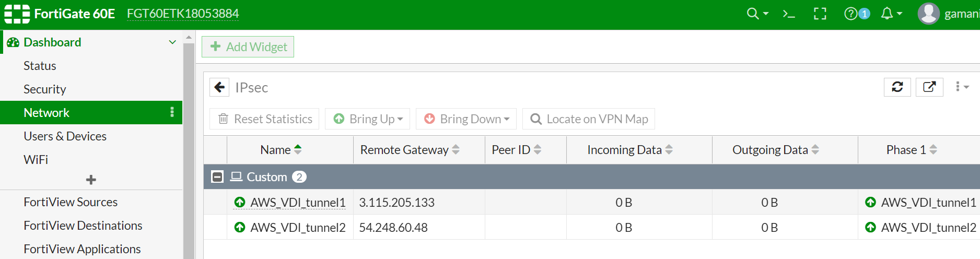
Task: Collapse the Dashboard menu chevron
Action: click(x=172, y=42)
